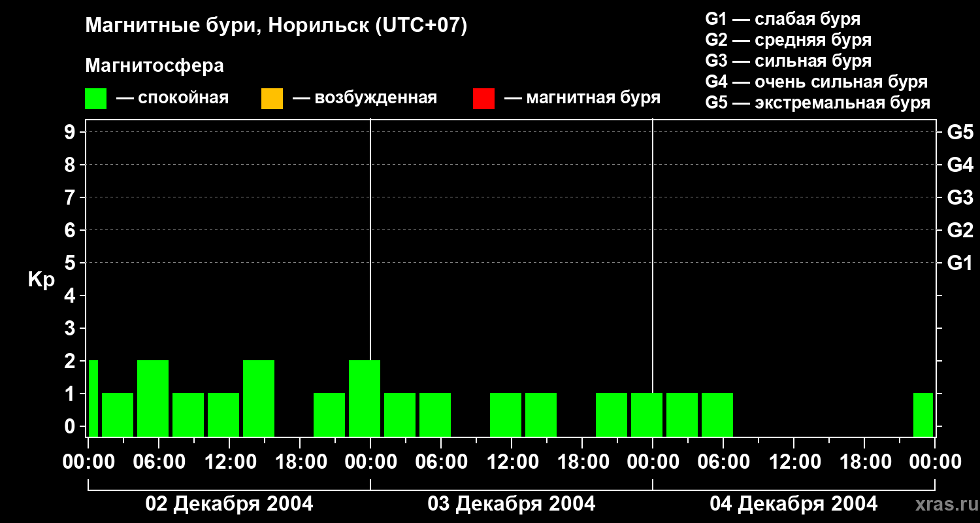The width and height of the screenshot is (980, 523).
Task: Click the G3 mark on right axis
Action: pos(960,197)
